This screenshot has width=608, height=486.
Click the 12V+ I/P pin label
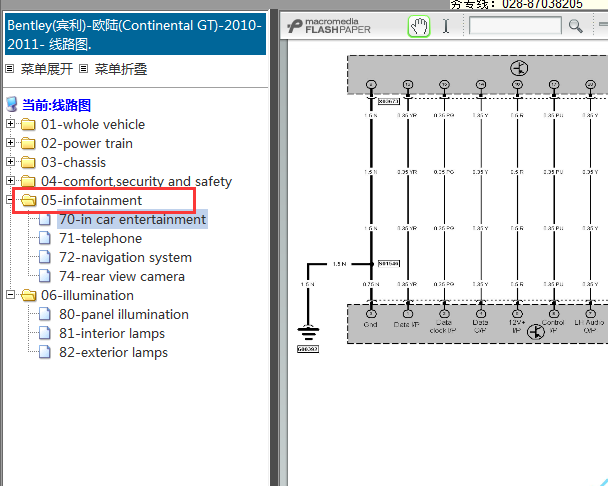[x=517, y=327]
